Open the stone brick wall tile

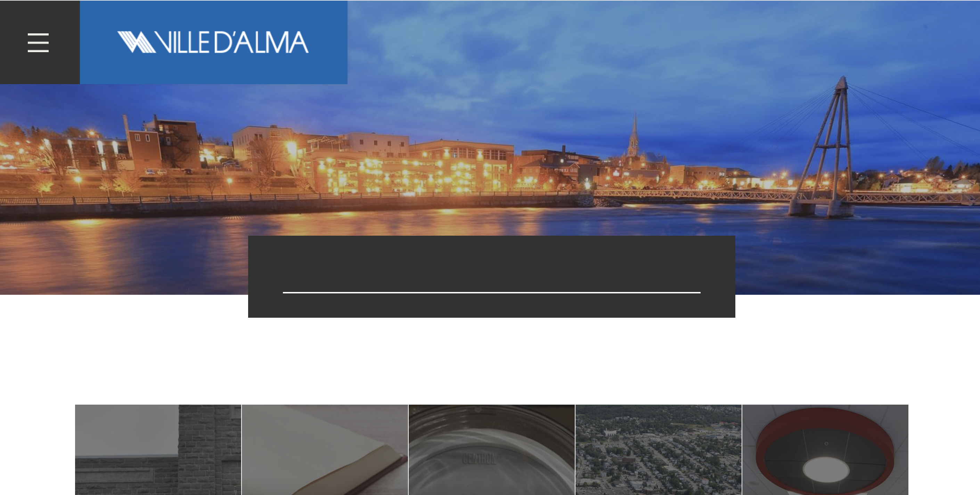158,450
